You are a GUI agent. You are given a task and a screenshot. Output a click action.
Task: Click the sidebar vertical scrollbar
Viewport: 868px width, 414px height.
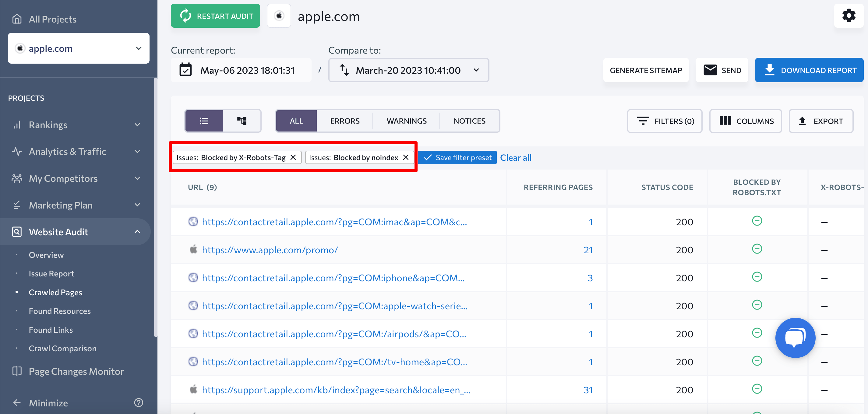155,207
